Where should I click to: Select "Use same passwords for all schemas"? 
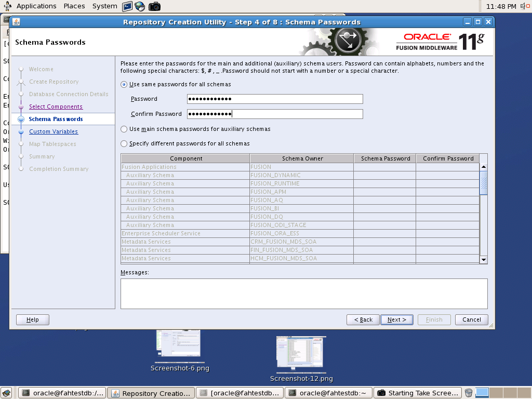point(124,84)
